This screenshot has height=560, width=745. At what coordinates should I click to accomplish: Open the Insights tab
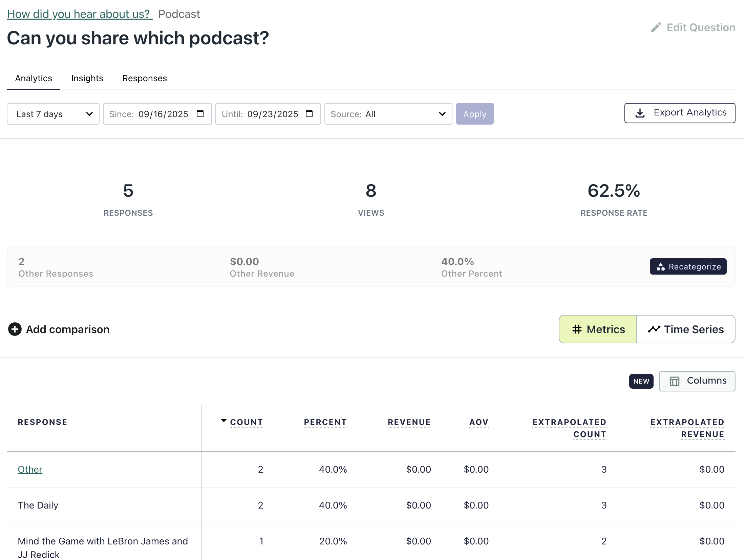87,78
